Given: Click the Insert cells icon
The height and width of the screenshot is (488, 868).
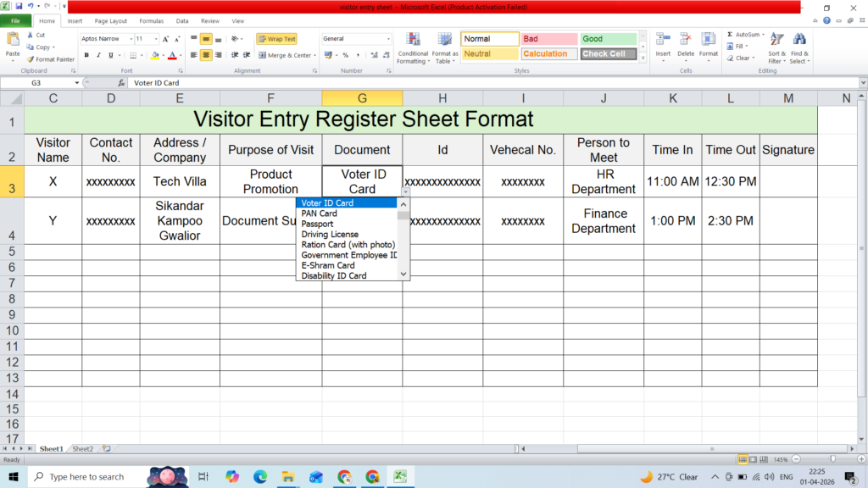Looking at the screenshot, I should tap(663, 40).
